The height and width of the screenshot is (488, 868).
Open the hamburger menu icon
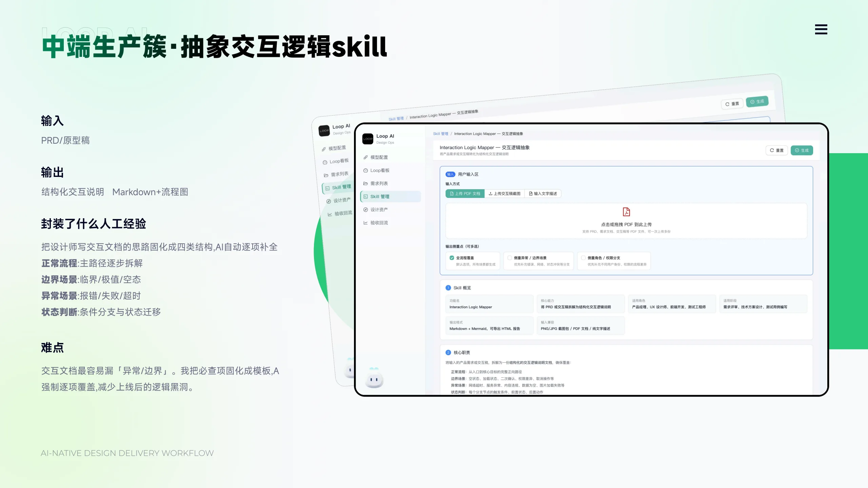pos(821,29)
